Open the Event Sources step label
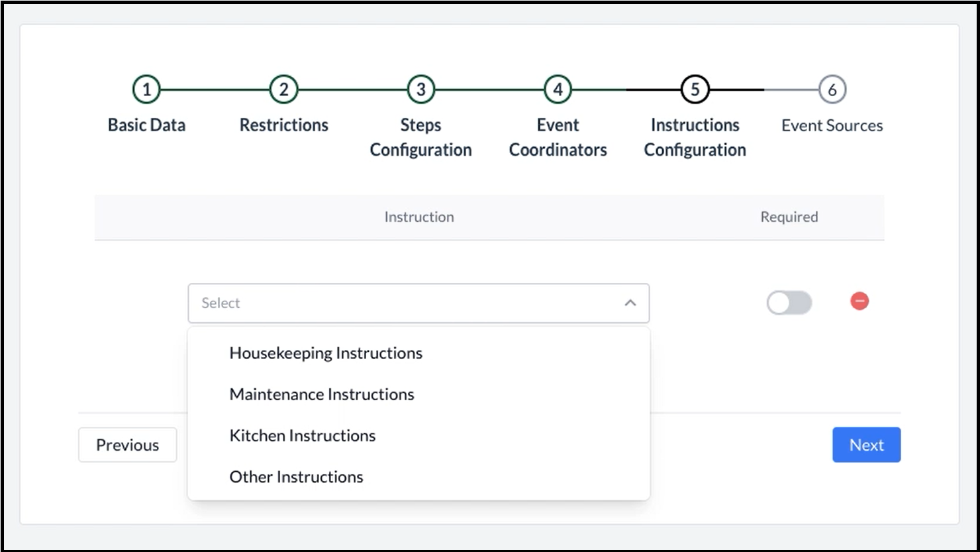 832,125
